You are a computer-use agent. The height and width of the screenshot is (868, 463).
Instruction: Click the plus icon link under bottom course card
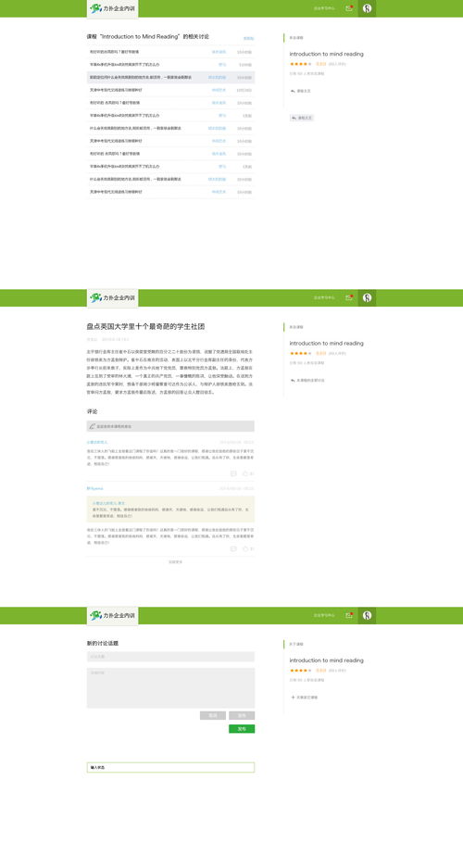click(293, 697)
